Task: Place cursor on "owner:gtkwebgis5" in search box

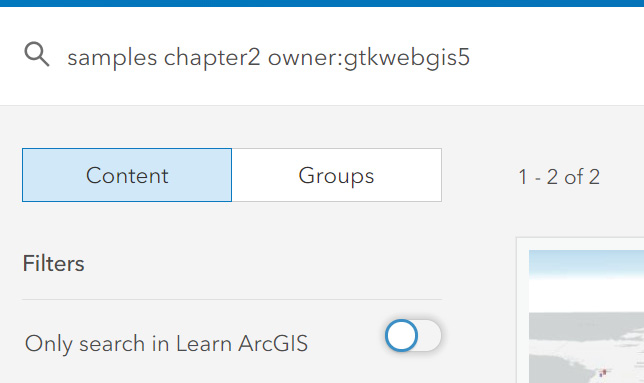Action: coord(369,57)
